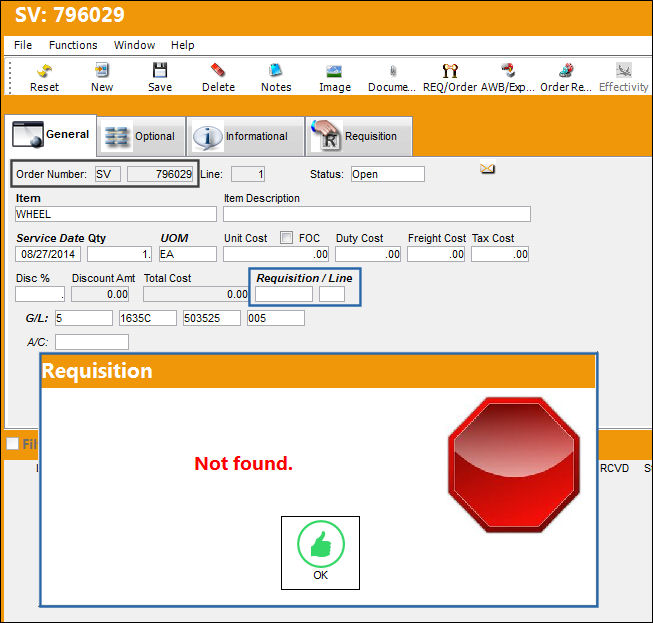Click the Unit Cost field
The image size is (653, 623).
click(276, 254)
